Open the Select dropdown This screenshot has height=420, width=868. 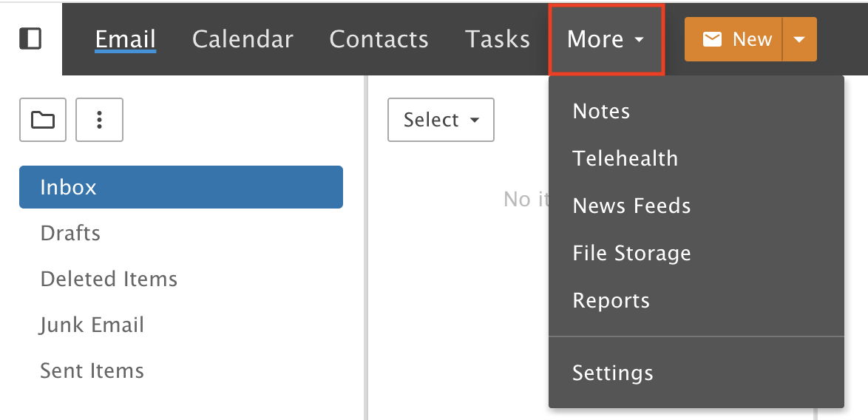(x=441, y=120)
